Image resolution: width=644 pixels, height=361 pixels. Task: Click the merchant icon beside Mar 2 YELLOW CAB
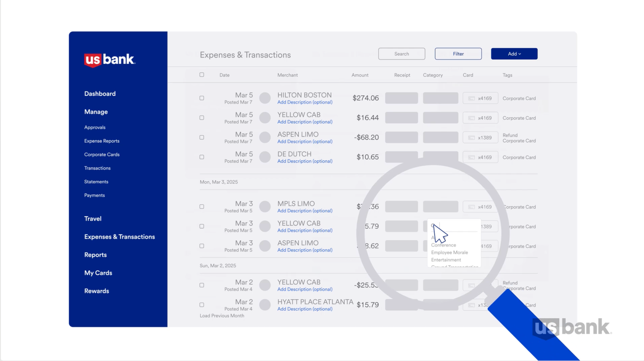pyautogui.click(x=265, y=285)
